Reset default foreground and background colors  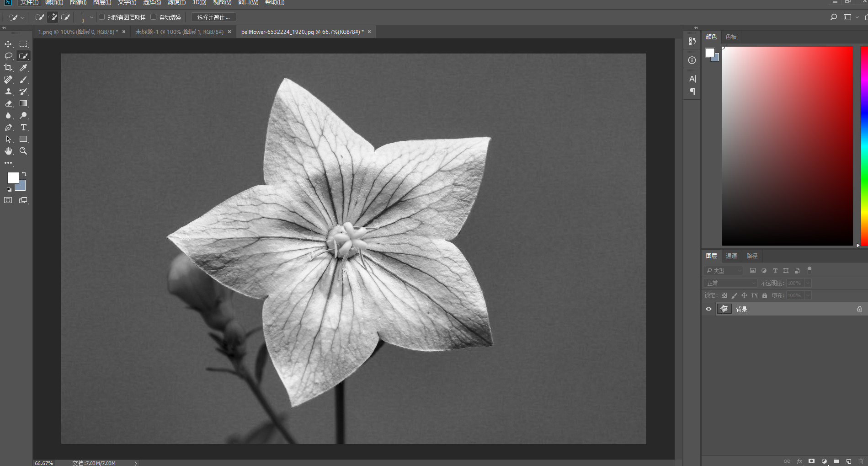(x=9, y=189)
